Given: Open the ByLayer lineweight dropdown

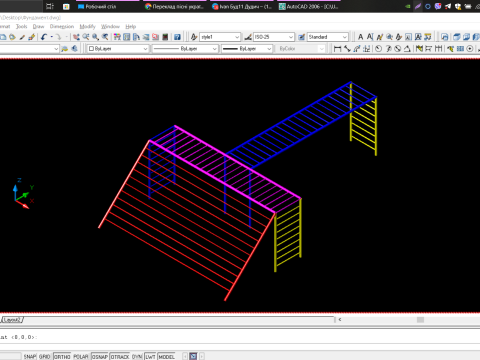Looking at the screenshot, I should 269,49.
